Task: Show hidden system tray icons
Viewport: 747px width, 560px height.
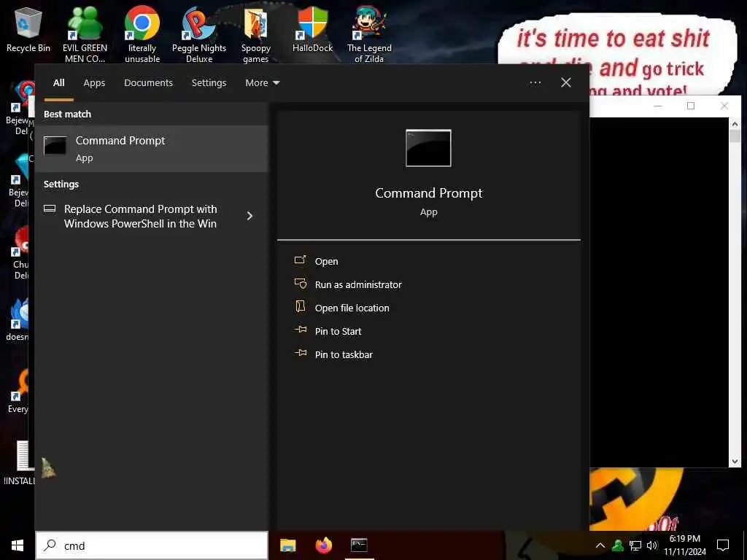Action: pos(600,545)
